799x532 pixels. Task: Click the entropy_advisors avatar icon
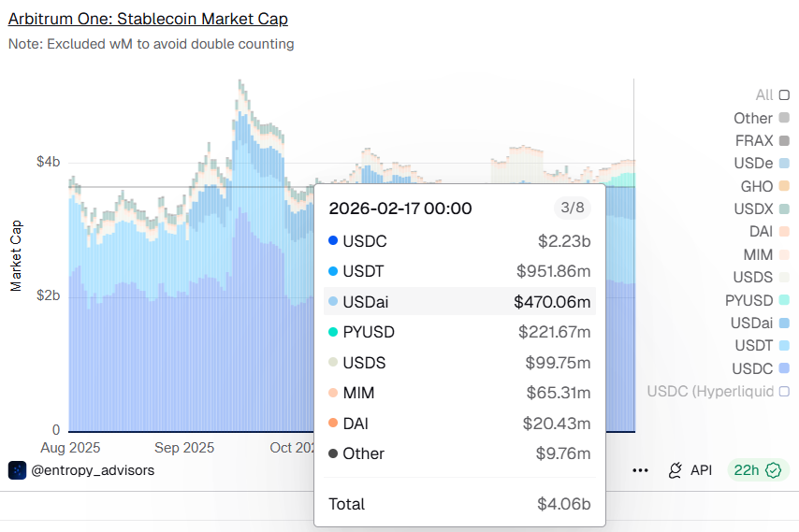pos(17,470)
